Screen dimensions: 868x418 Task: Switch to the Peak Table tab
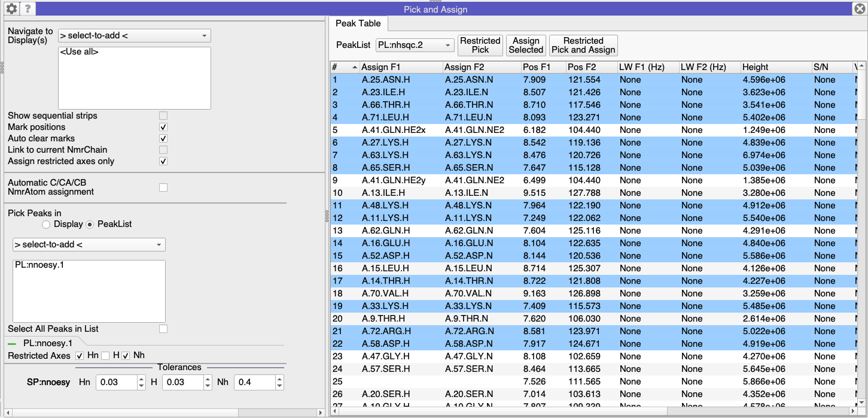tap(358, 23)
